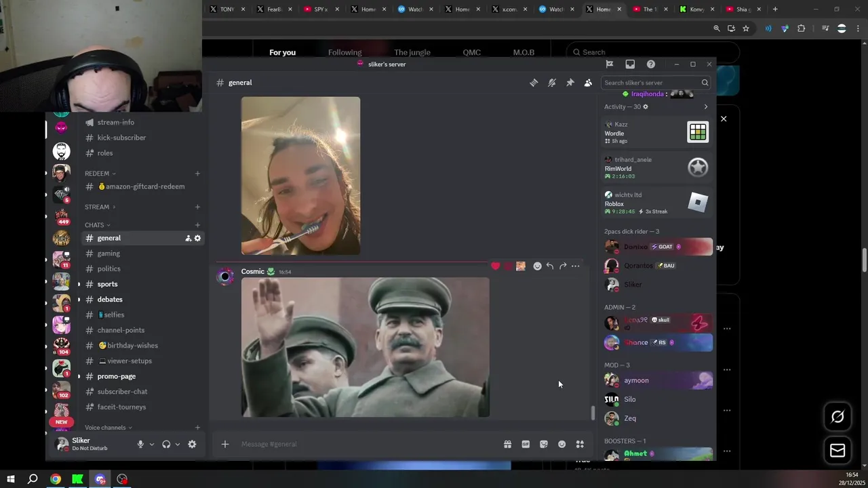Open the sticker picker
This screenshot has height=488, width=868.
544,444
